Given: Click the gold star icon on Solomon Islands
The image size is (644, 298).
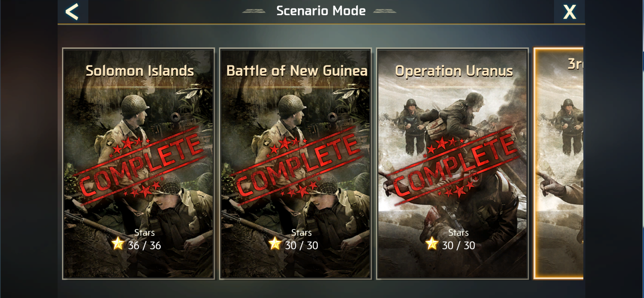Looking at the screenshot, I should pyautogui.click(x=118, y=244).
